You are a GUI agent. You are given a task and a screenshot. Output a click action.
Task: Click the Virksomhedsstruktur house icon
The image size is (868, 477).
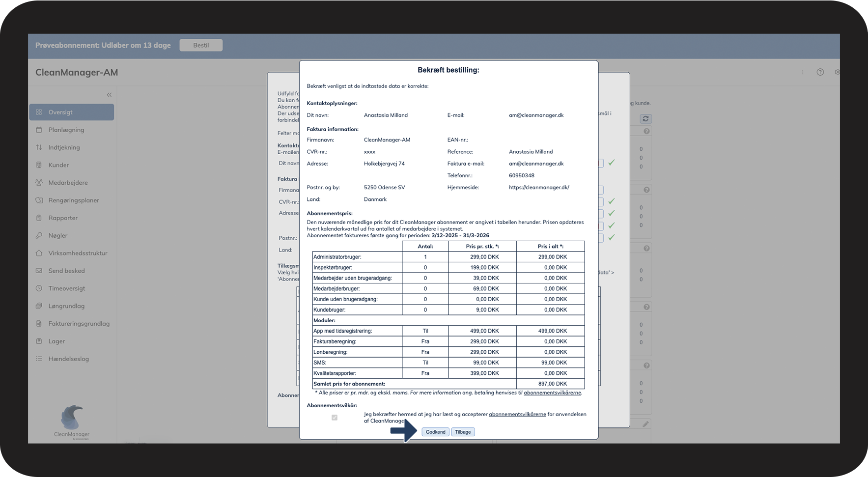pyautogui.click(x=39, y=253)
